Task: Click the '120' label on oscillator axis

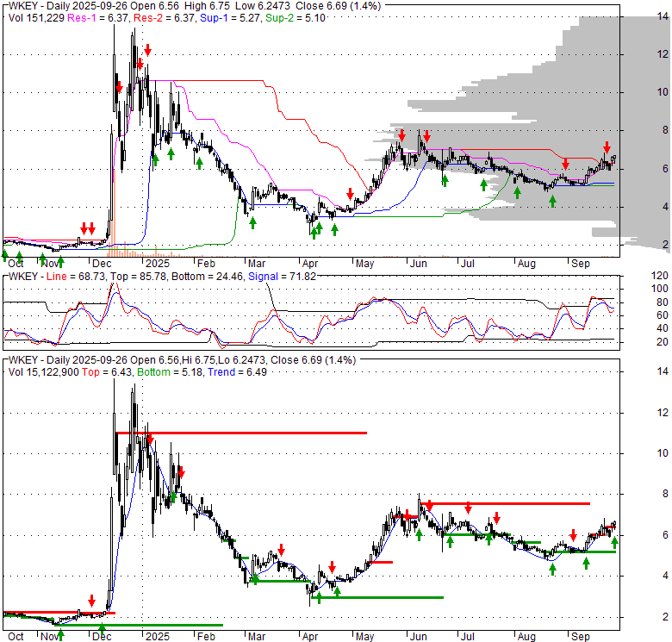Action: [660, 276]
